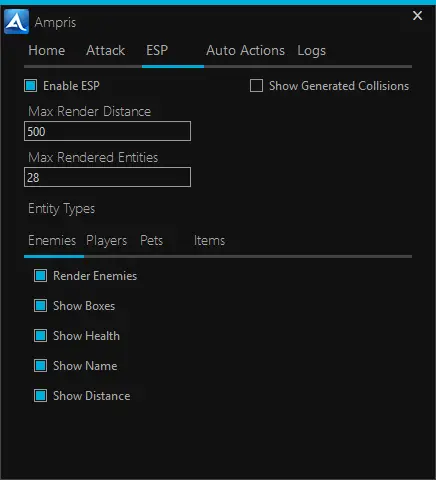Click the Ampris logo icon
The width and height of the screenshot is (436, 480).
click(x=16, y=22)
